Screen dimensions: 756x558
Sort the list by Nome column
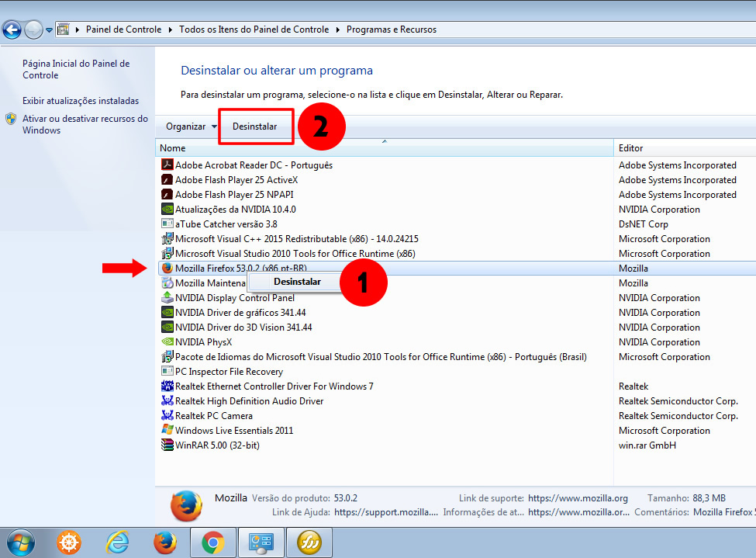(385, 148)
